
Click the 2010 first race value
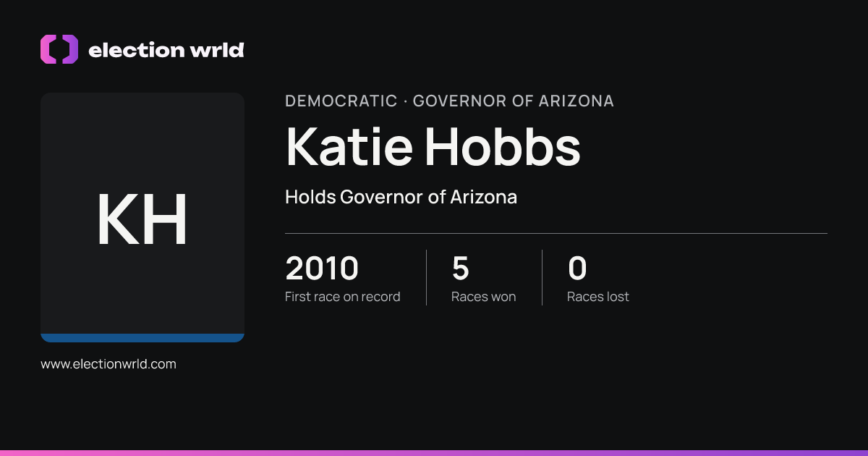click(x=322, y=269)
